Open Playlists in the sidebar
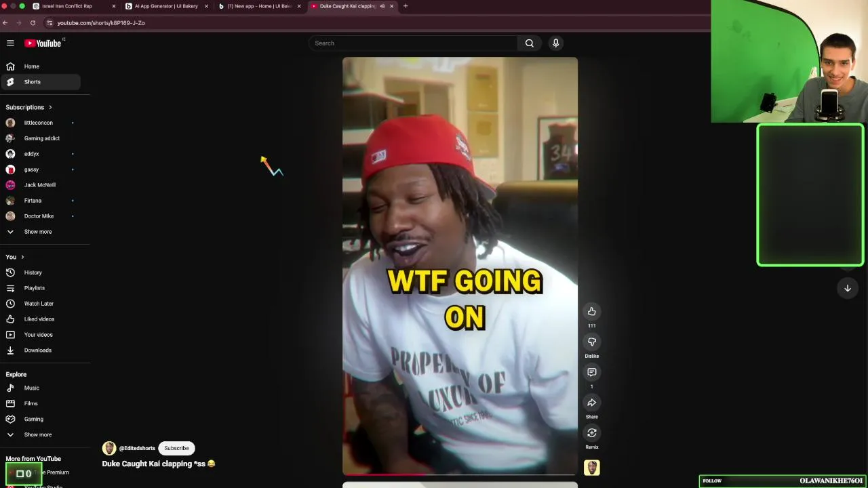Screen dimensions: 868x488 coord(41,288)
